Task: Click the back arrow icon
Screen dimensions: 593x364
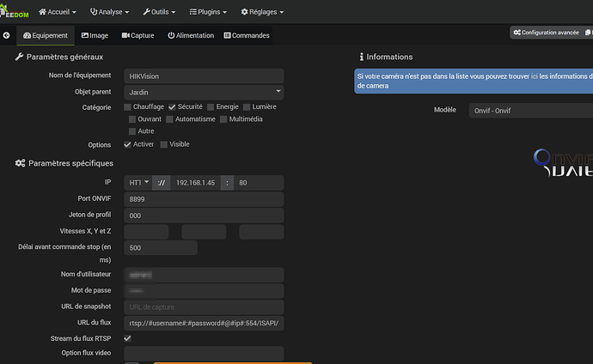Action: click(6, 35)
